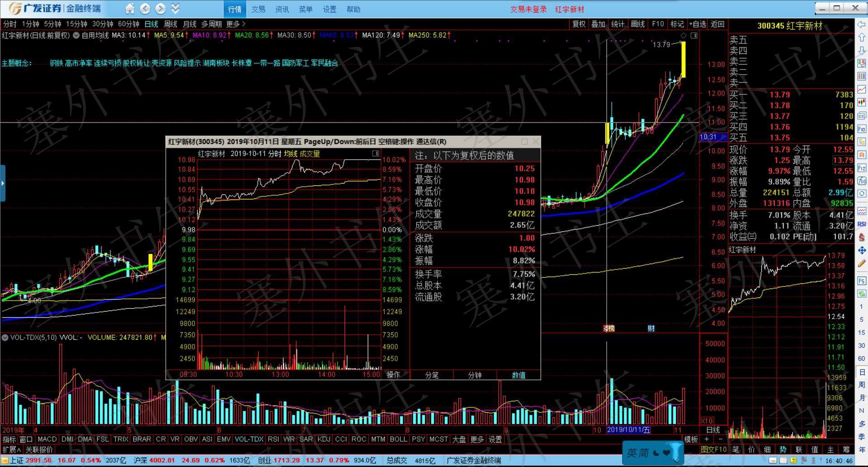The image size is (868, 467).
Task: Toggle the panel icon atop the K-line chart
Action: click(x=694, y=35)
